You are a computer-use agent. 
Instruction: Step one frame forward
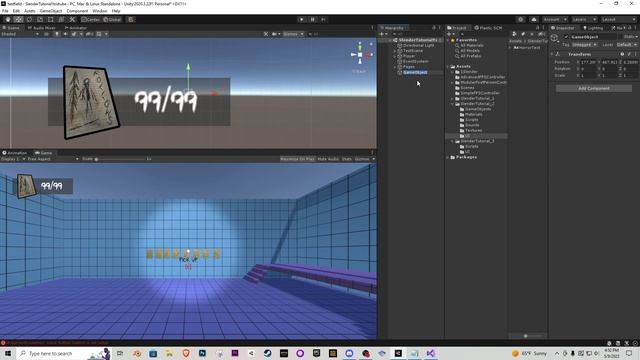coord(323,19)
